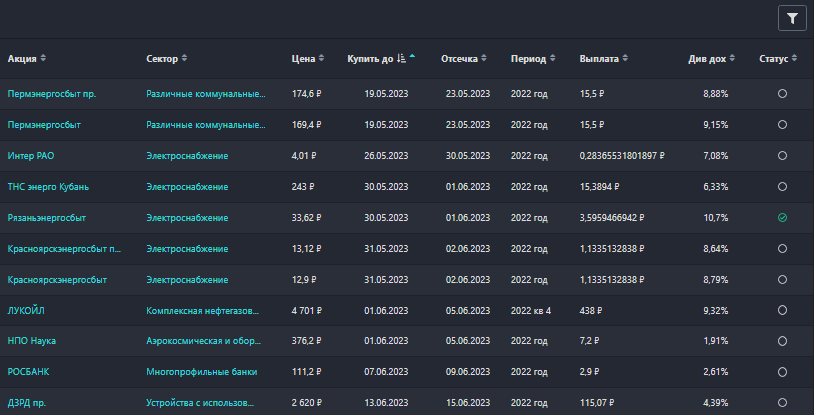Open Устройства с использов… sector link
This screenshot has width=814, height=415.
[200, 403]
